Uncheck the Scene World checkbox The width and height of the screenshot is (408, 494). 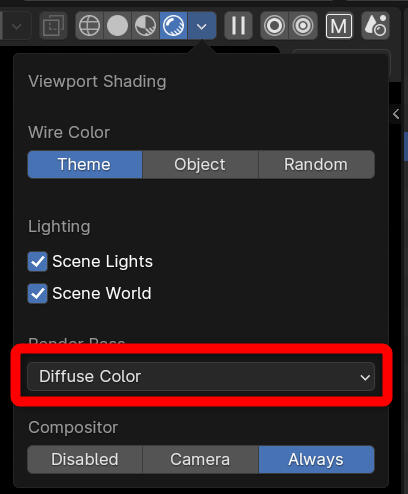tap(37, 294)
